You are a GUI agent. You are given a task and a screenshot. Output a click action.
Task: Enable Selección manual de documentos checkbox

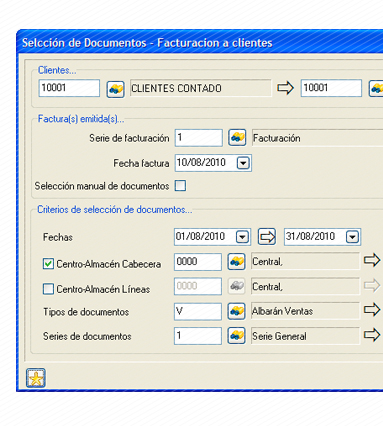[180, 186]
